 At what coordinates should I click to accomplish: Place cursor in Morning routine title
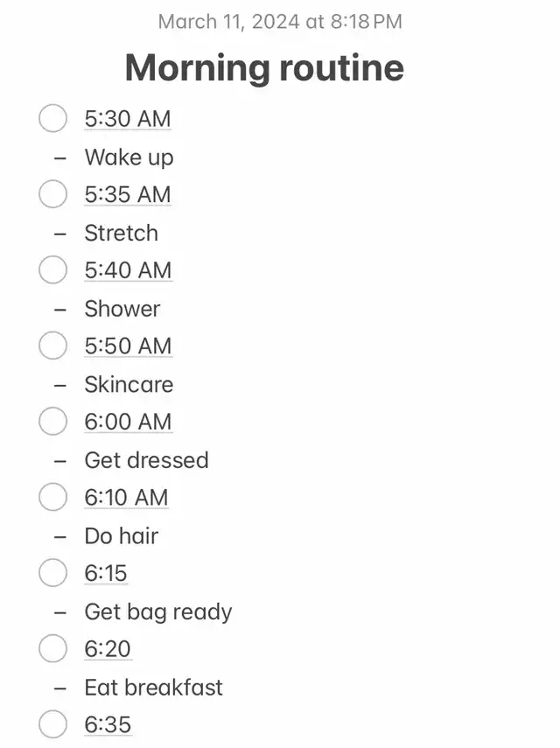pyautogui.click(x=264, y=67)
